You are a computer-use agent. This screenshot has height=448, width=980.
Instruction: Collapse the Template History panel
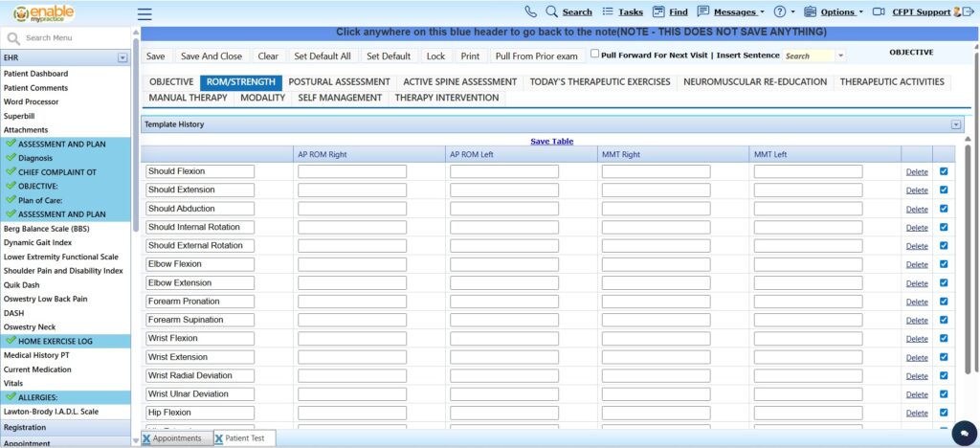[x=955, y=124]
